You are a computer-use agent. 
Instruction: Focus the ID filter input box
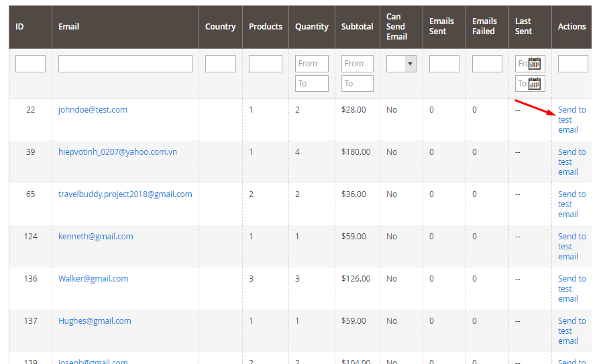click(x=30, y=64)
